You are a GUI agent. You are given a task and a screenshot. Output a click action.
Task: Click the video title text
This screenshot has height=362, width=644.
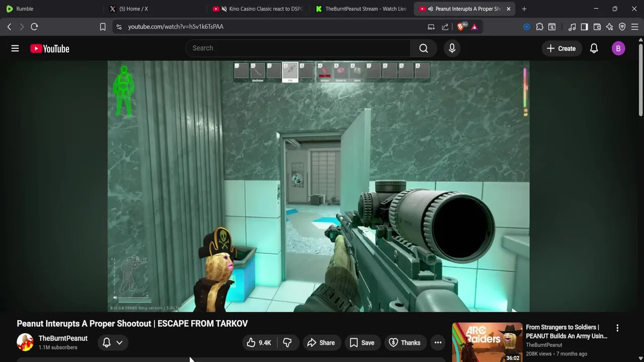pyautogui.click(x=132, y=324)
